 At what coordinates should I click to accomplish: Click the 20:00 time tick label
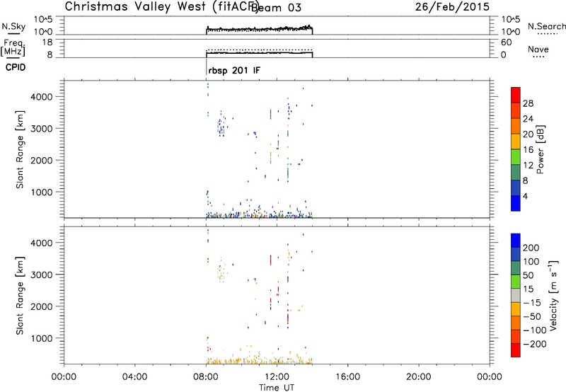418,377
